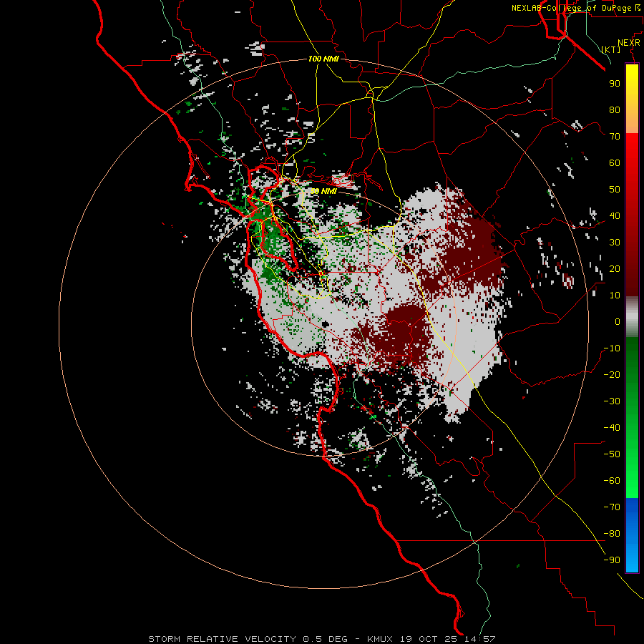Click the positive 20 scale value
The image size is (644, 644).
[615, 268]
